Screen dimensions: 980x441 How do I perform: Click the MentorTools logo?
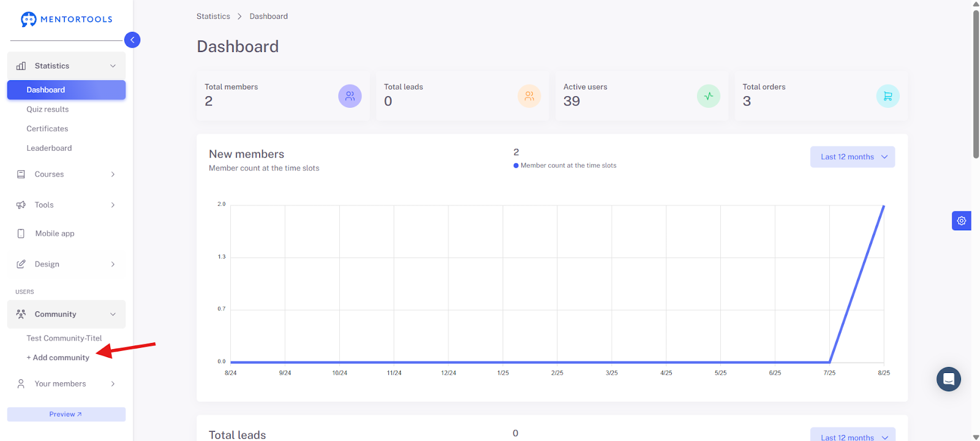(x=67, y=19)
